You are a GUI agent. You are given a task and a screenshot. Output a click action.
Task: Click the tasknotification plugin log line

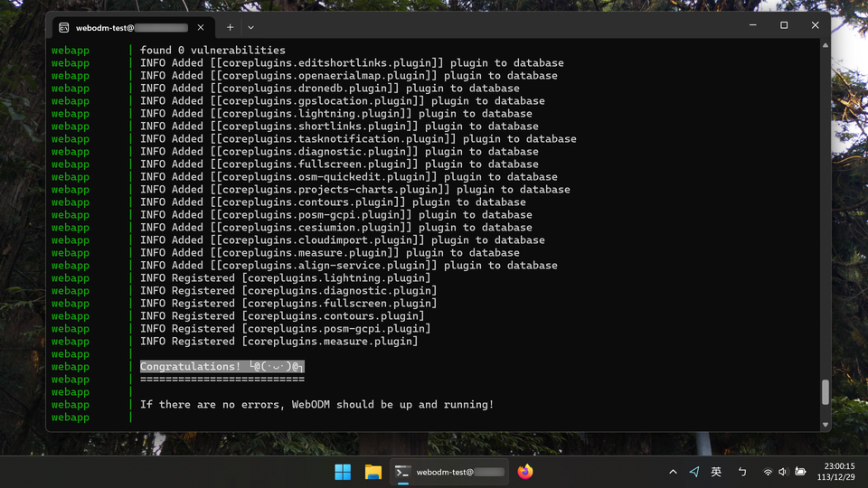pyautogui.click(x=358, y=139)
